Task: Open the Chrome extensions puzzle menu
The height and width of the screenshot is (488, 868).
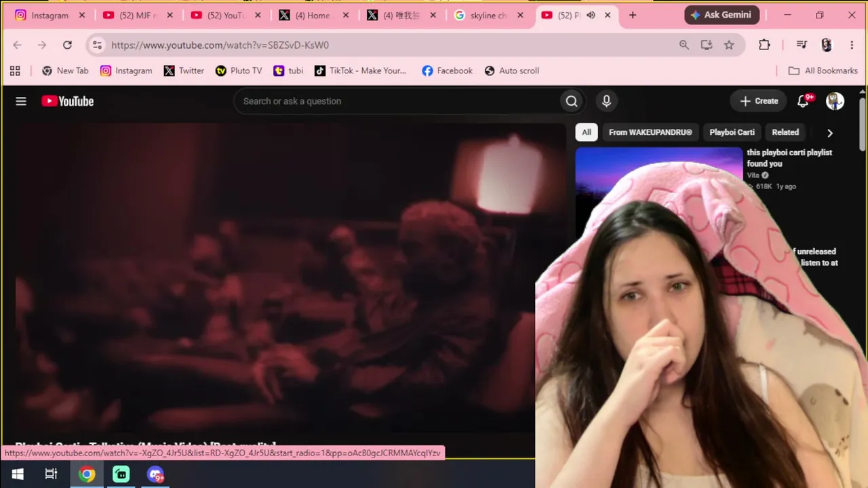Action: pyautogui.click(x=764, y=45)
